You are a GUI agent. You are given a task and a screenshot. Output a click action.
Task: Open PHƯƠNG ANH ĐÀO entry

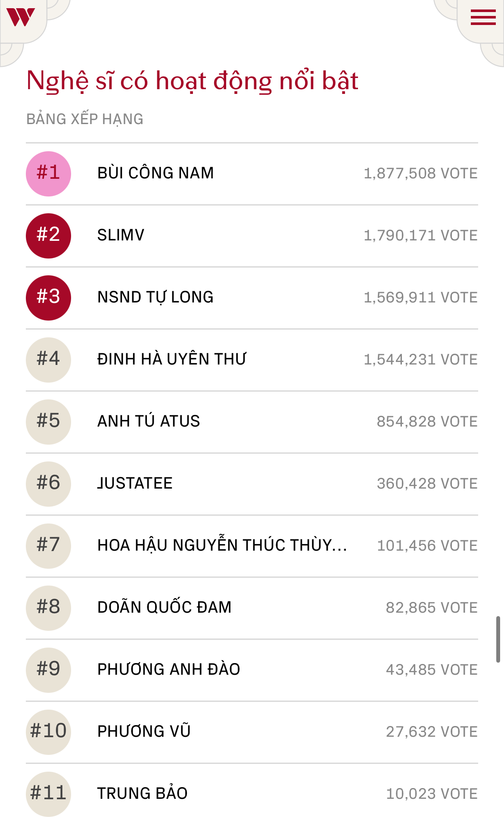click(168, 670)
